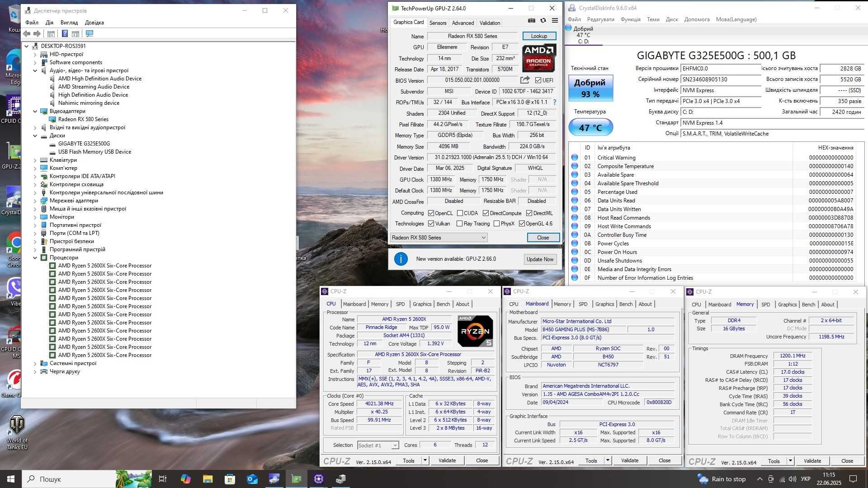
Task: Open Tools dropdown arrow in CPU-Z Memory window
Action: pos(790,461)
